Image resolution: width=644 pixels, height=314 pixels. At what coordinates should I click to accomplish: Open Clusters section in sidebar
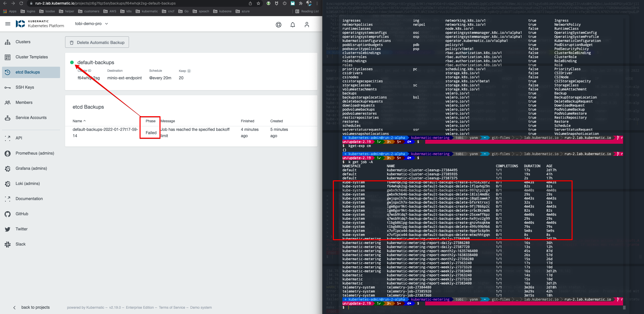click(23, 42)
